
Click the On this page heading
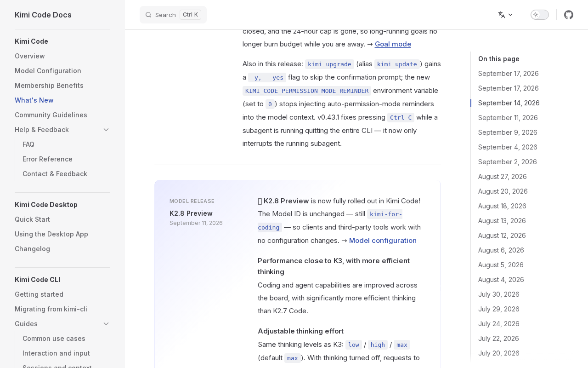point(499,59)
